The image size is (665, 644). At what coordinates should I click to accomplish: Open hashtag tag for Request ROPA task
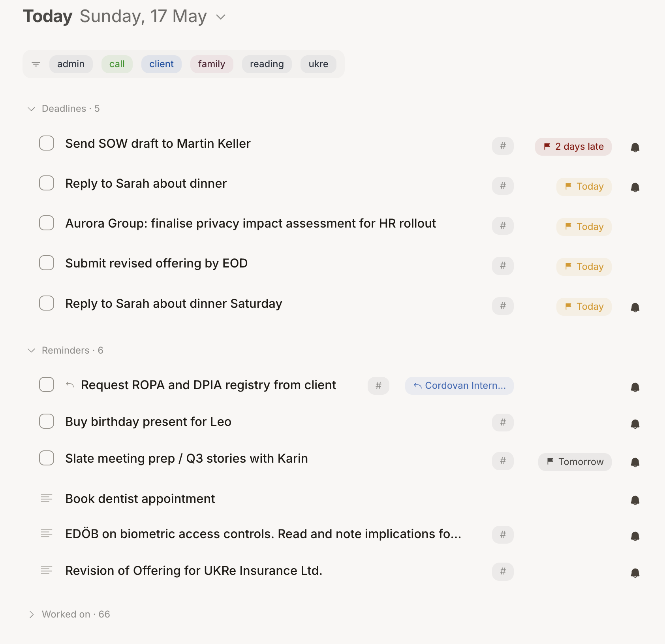(x=378, y=386)
